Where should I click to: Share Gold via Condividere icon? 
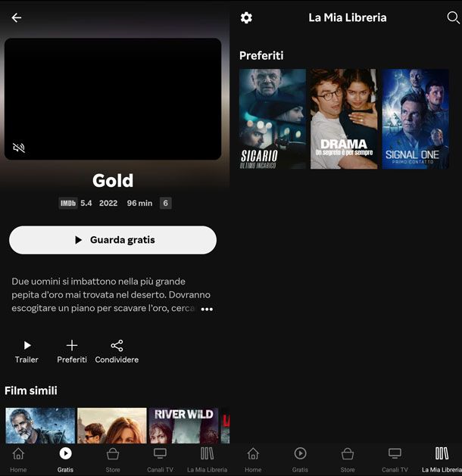[x=117, y=351]
